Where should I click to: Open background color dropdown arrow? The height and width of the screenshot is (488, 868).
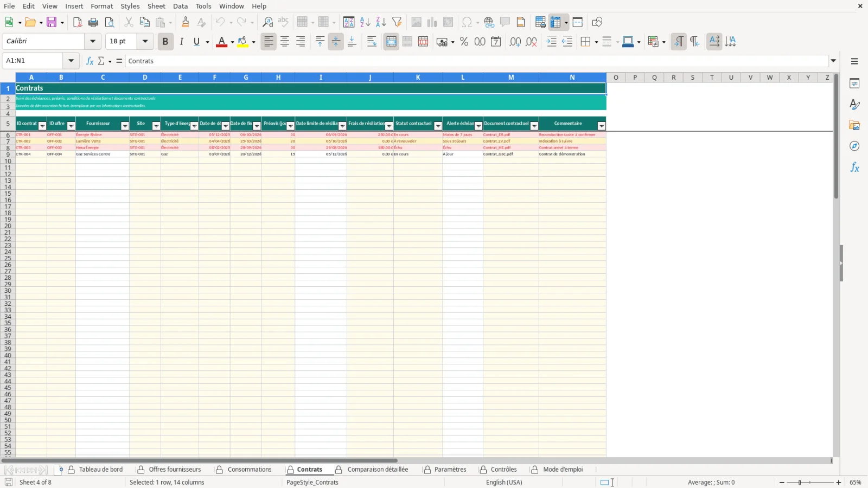tap(253, 42)
